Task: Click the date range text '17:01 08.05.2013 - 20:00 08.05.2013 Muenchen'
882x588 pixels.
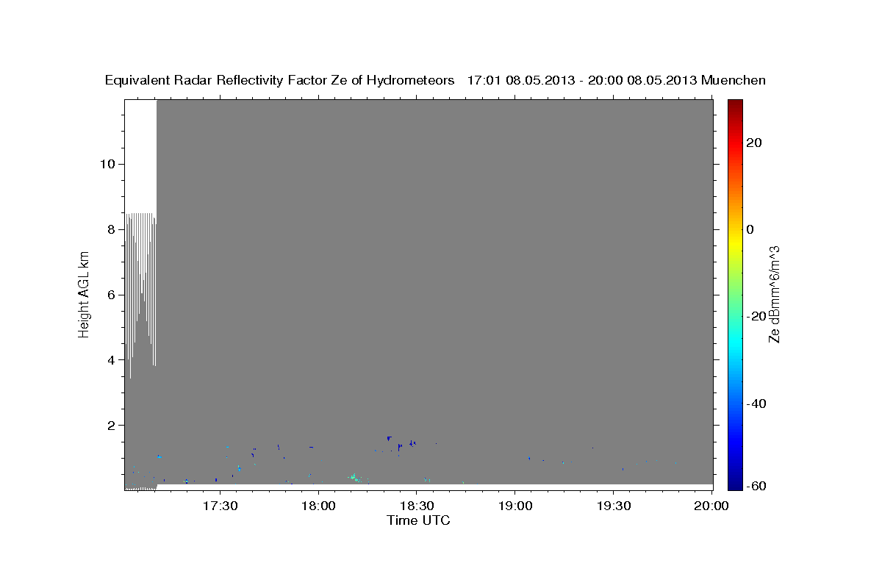Action: (x=617, y=81)
